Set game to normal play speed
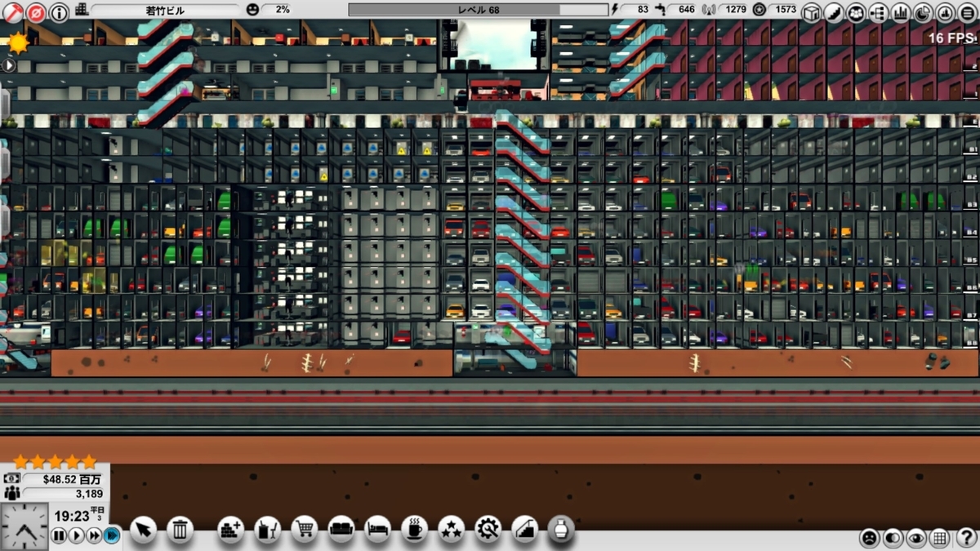Screen dimensions: 980x551 [77, 535]
